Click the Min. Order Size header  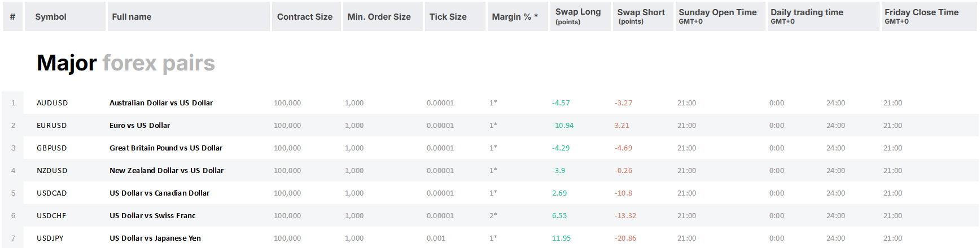(x=379, y=17)
